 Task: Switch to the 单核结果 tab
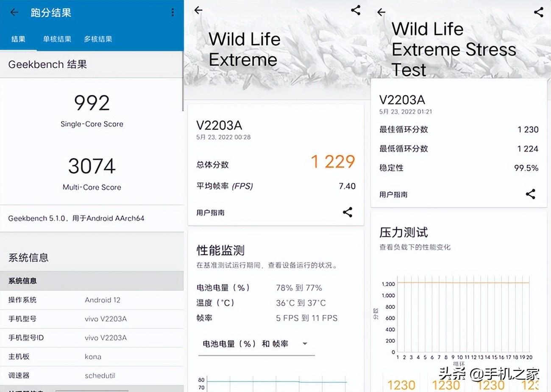coord(57,39)
